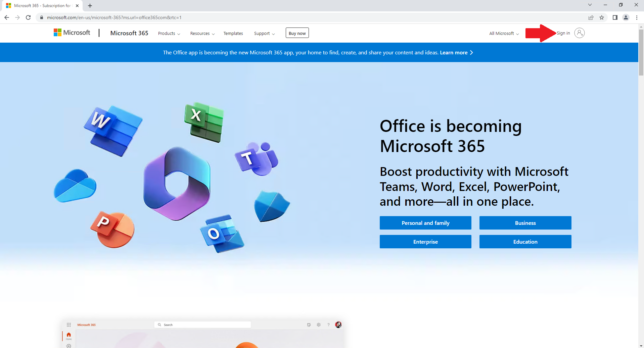The image size is (644, 348).
Task: Open tab search chevron in title bar
Action: click(x=590, y=5)
